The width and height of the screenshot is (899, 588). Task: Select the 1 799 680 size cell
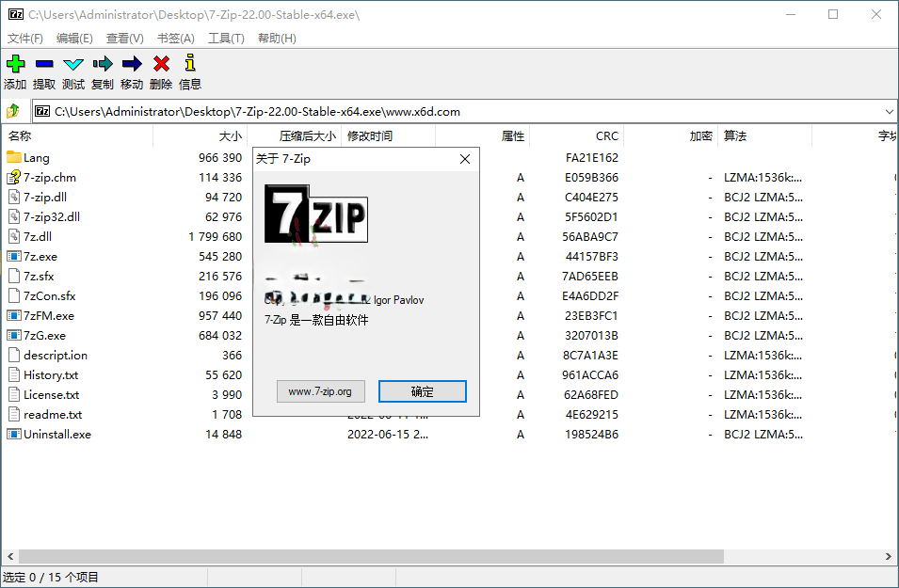pos(215,237)
